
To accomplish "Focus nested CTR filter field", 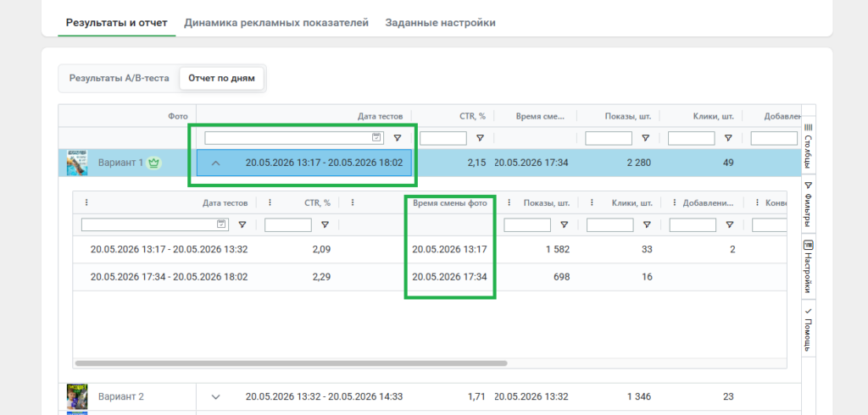I will [288, 224].
